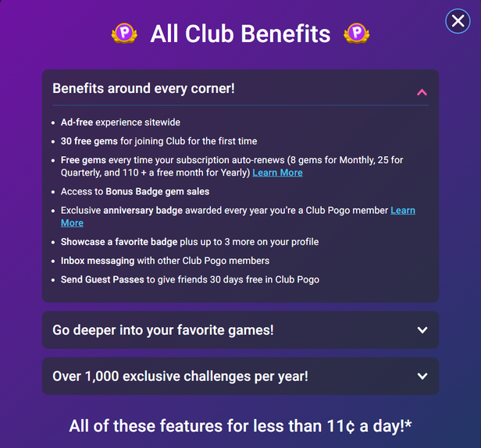Expand Go deeper section using its chevron arrow

click(422, 330)
